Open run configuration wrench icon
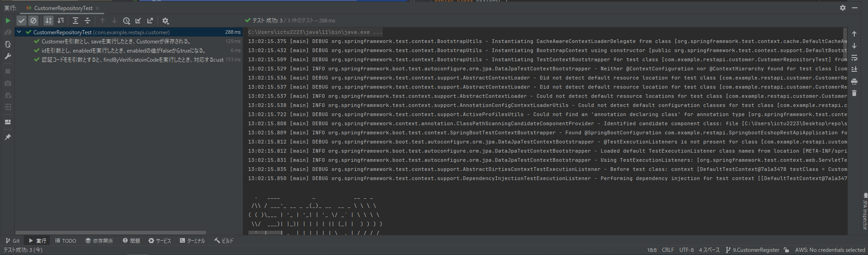Image resolution: width=868 pixels, height=255 pixels. (8, 56)
